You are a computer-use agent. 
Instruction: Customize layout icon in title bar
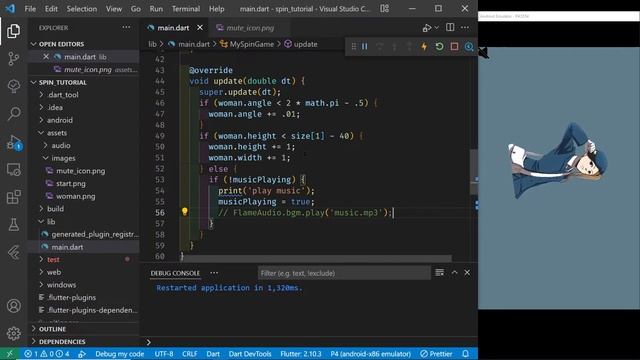384,8
